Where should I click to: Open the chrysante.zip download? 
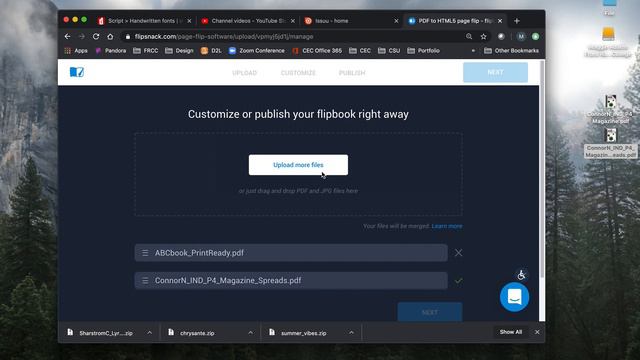pos(198,333)
